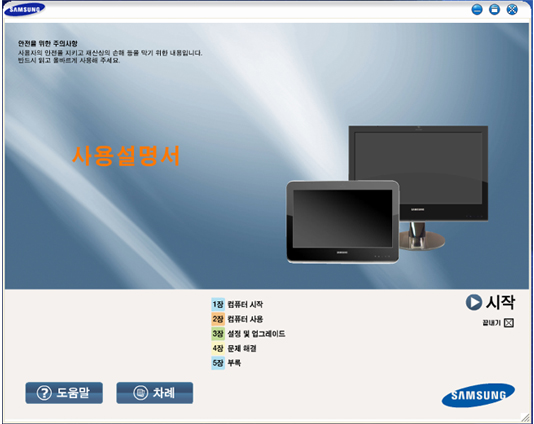The height and width of the screenshot is (424, 534).
Task: Open the 차례 contents button
Action: [155, 393]
